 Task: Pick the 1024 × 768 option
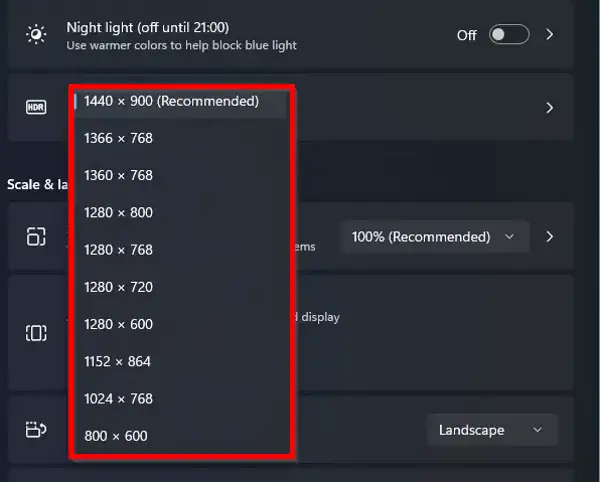pos(180,399)
